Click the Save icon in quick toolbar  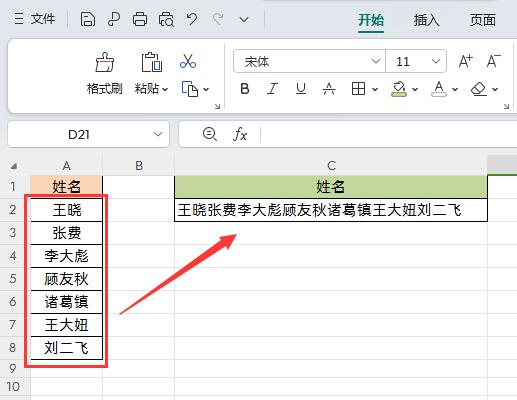point(88,19)
